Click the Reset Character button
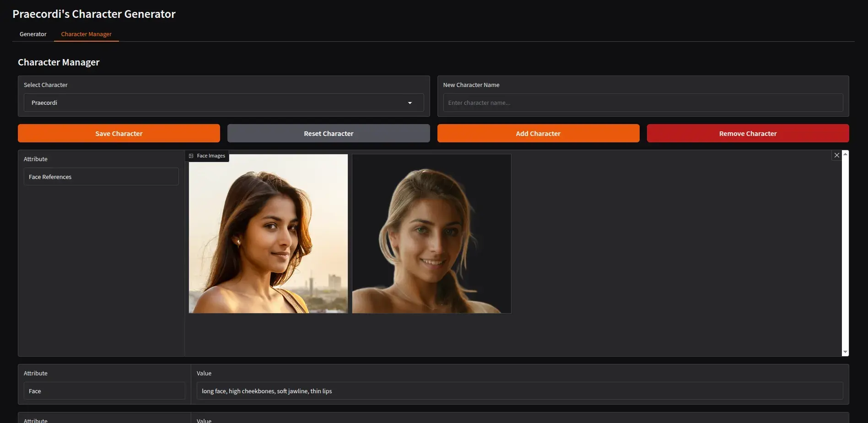 tap(328, 134)
